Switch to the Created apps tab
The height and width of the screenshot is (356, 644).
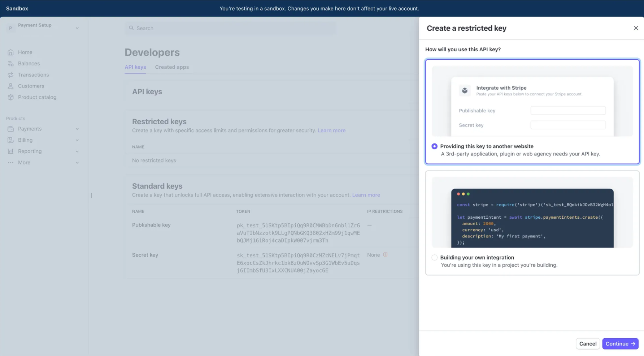click(172, 67)
